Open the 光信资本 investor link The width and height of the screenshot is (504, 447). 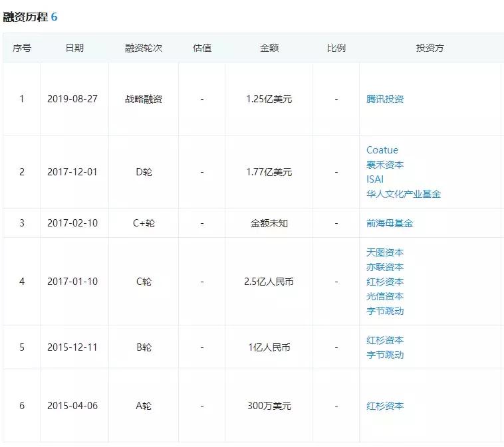(385, 296)
